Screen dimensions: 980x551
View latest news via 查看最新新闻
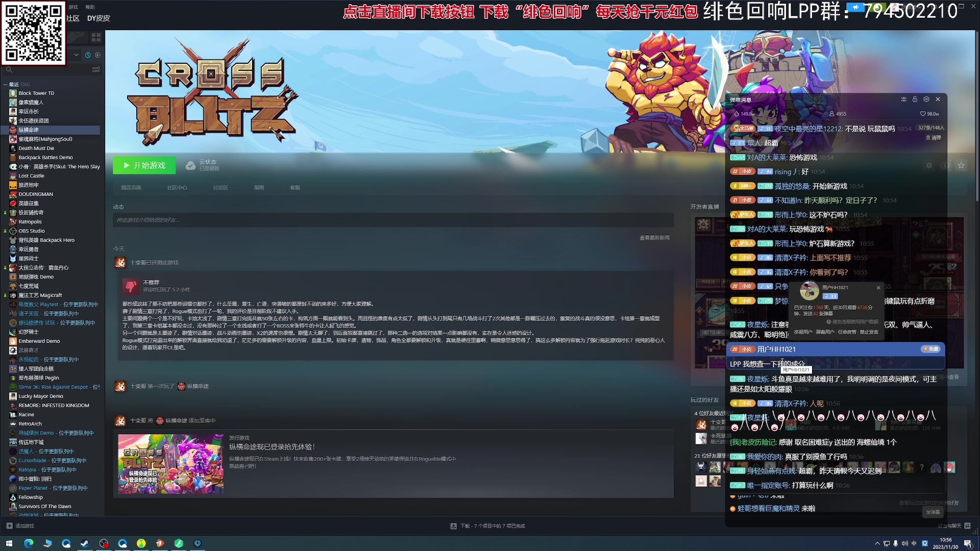tap(654, 238)
